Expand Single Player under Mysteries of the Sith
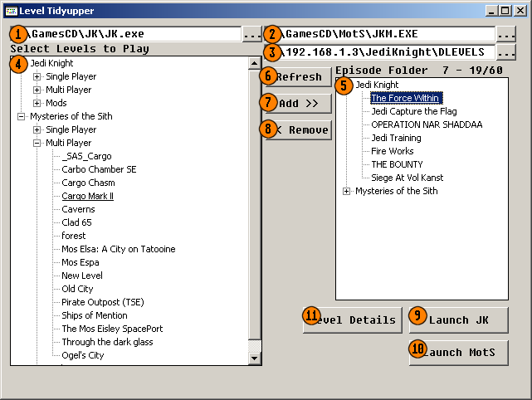 tap(37, 129)
